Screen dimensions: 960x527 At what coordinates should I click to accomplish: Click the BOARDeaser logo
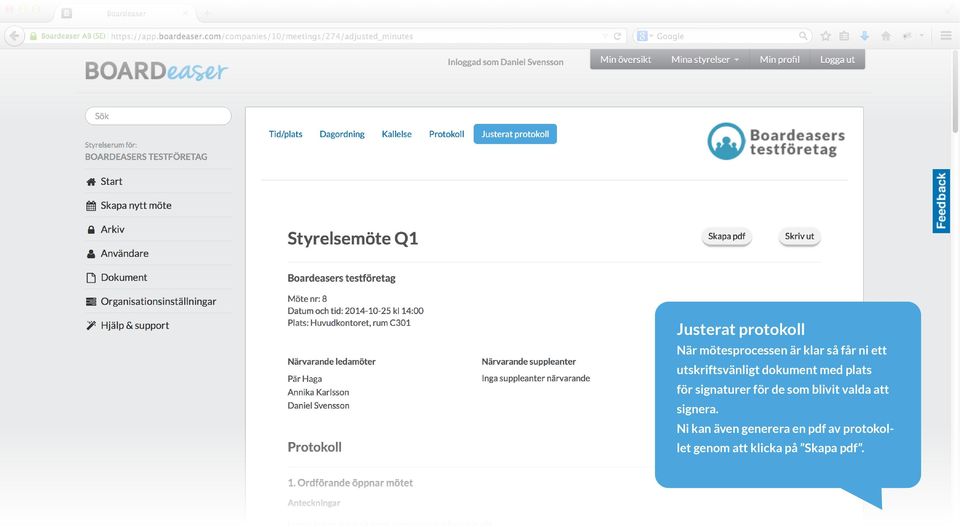(156, 71)
